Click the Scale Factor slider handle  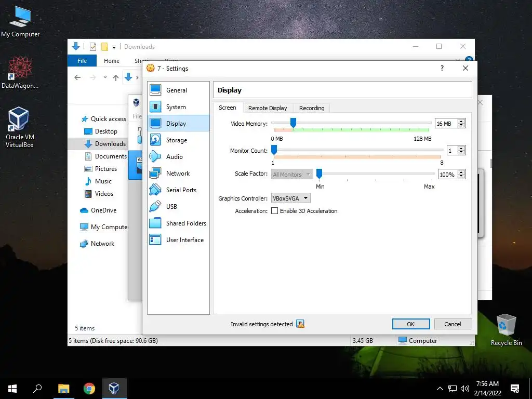[x=319, y=174]
